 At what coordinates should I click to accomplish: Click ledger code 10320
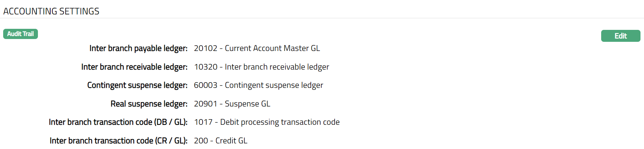[x=205, y=67]
